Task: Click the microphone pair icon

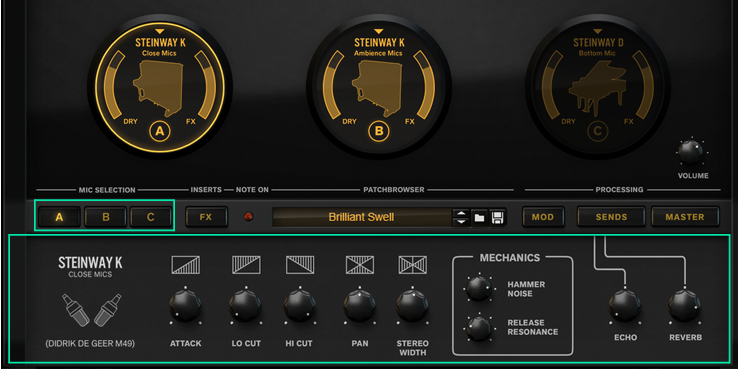Action: 91,310
